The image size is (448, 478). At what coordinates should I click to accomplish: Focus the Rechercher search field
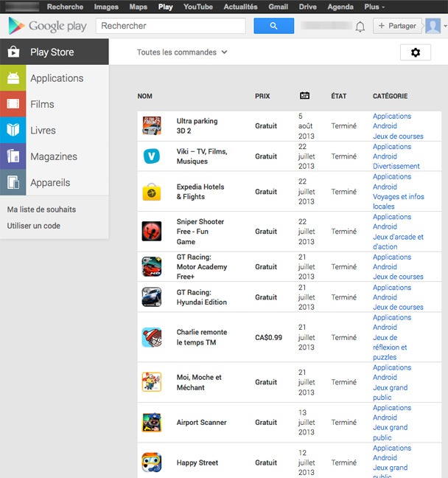[x=171, y=26]
